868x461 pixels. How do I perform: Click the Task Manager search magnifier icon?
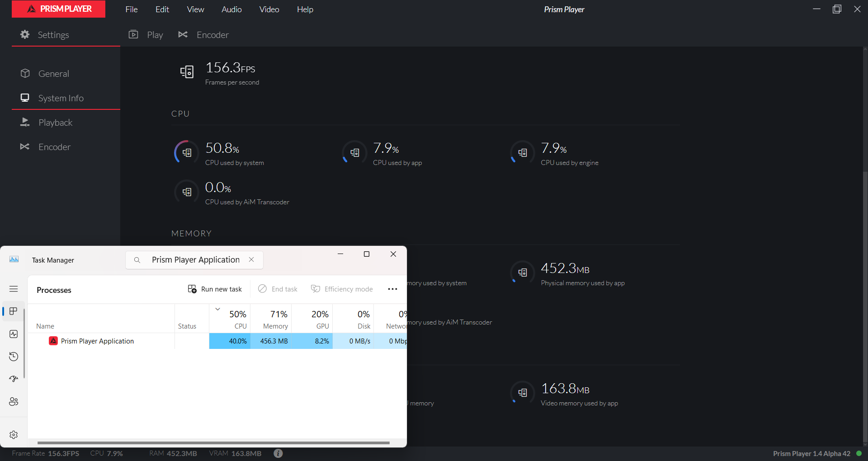(x=137, y=260)
